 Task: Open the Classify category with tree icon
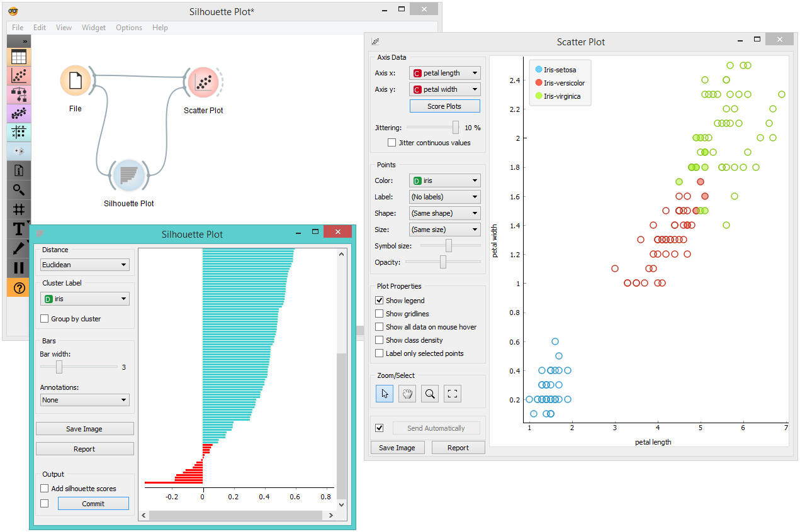click(x=19, y=95)
